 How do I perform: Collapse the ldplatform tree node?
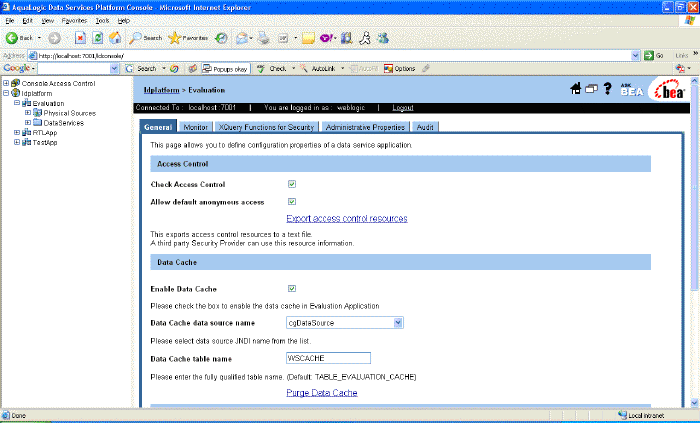(x=6, y=93)
